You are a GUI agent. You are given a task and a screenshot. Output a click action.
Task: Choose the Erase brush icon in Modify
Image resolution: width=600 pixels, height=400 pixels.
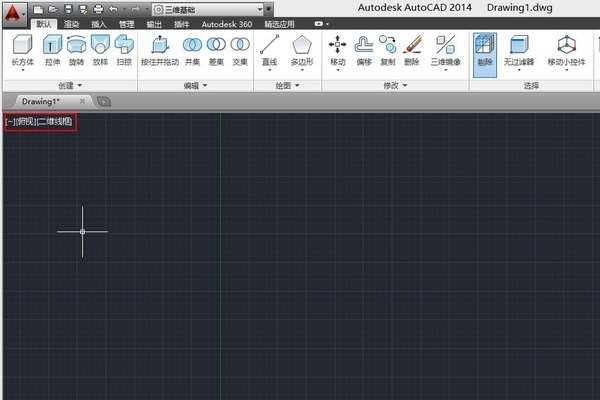coord(412,51)
